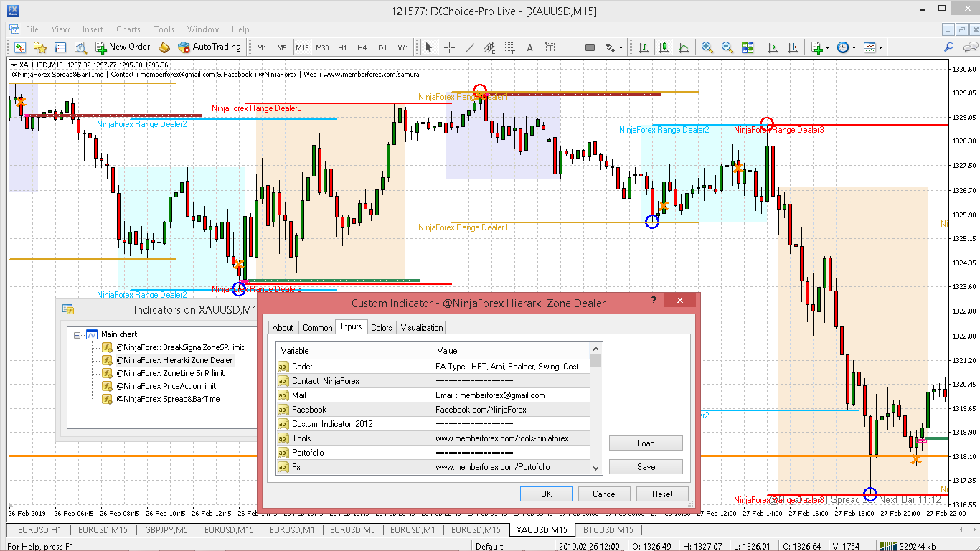The height and width of the screenshot is (551, 980).
Task: Open the Tools menu
Action: 164,29
